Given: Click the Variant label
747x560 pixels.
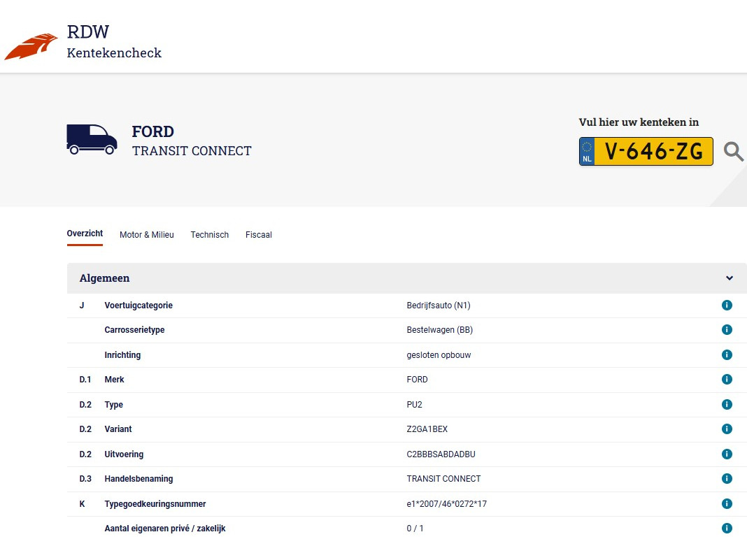Looking at the screenshot, I should coord(118,429).
